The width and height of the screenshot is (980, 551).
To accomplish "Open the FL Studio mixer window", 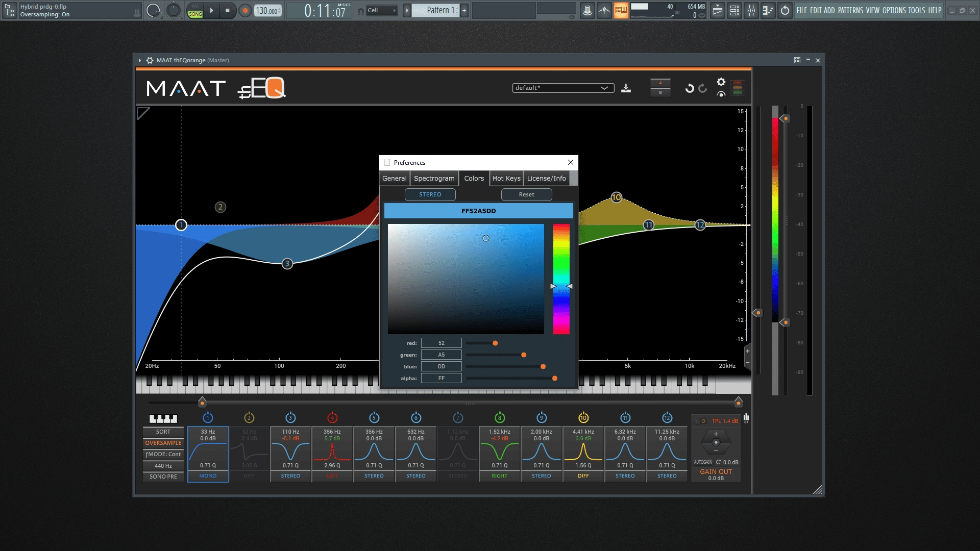I will (x=751, y=10).
